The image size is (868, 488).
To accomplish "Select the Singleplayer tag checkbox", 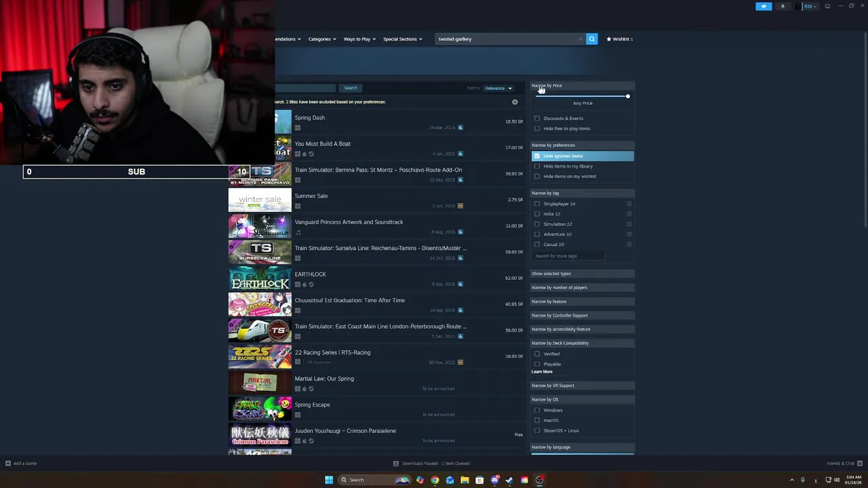I will pyautogui.click(x=537, y=204).
